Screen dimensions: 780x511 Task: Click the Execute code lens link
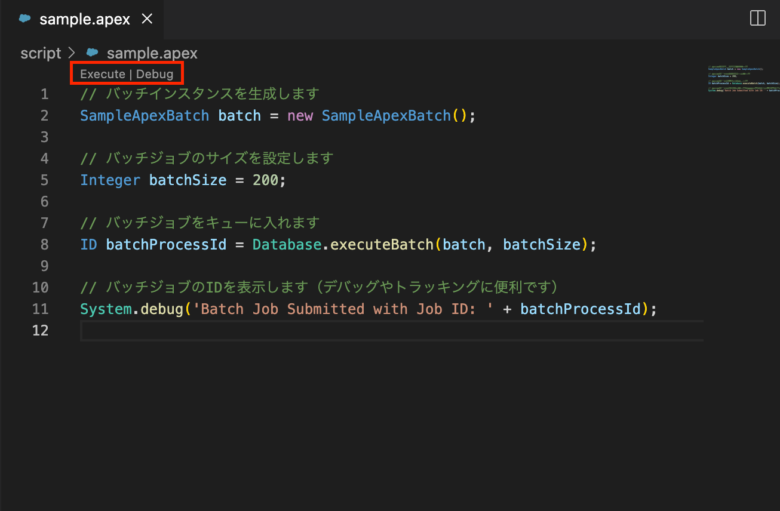(x=102, y=74)
